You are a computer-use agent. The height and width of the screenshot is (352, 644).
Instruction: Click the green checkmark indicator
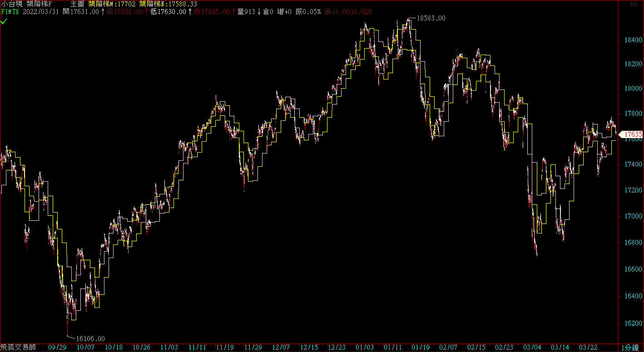(x=4, y=21)
